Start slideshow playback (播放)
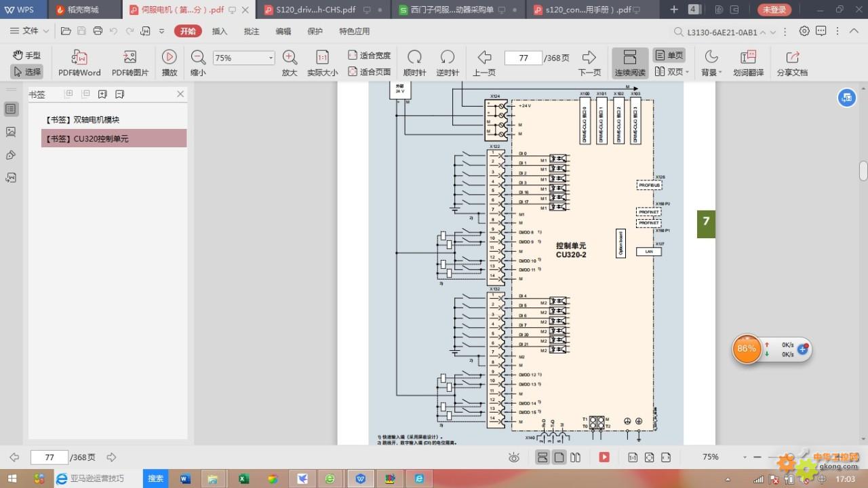Viewport: 868px width, 488px height. pyautogui.click(x=170, y=63)
